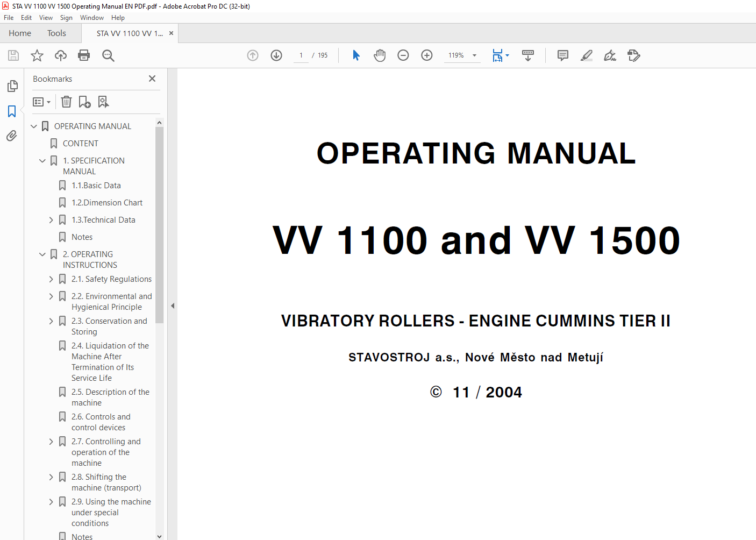Open the 1.1.Basic Data bookmark
Image resolution: width=756 pixels, height=540 pixels.
(96, 186)
